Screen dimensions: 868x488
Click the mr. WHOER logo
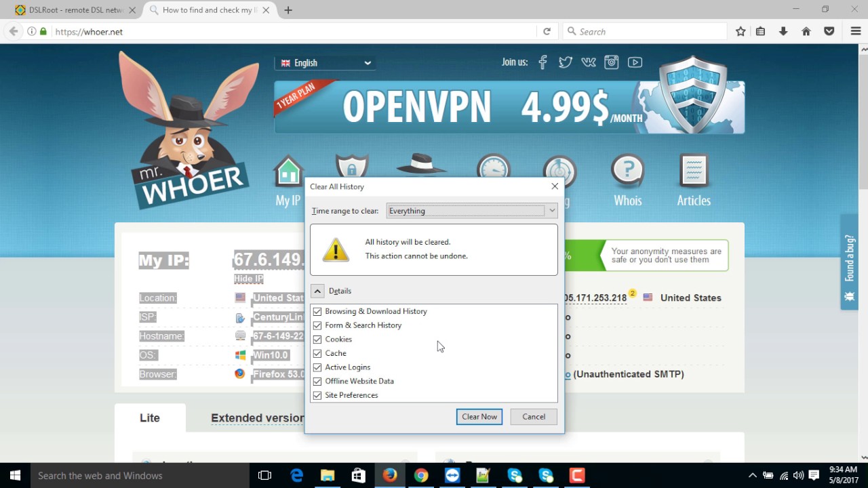point(188,131)
